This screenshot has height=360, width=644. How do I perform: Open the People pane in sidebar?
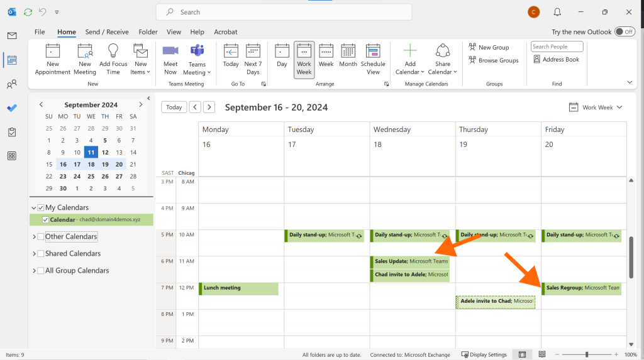coord(12,84)
